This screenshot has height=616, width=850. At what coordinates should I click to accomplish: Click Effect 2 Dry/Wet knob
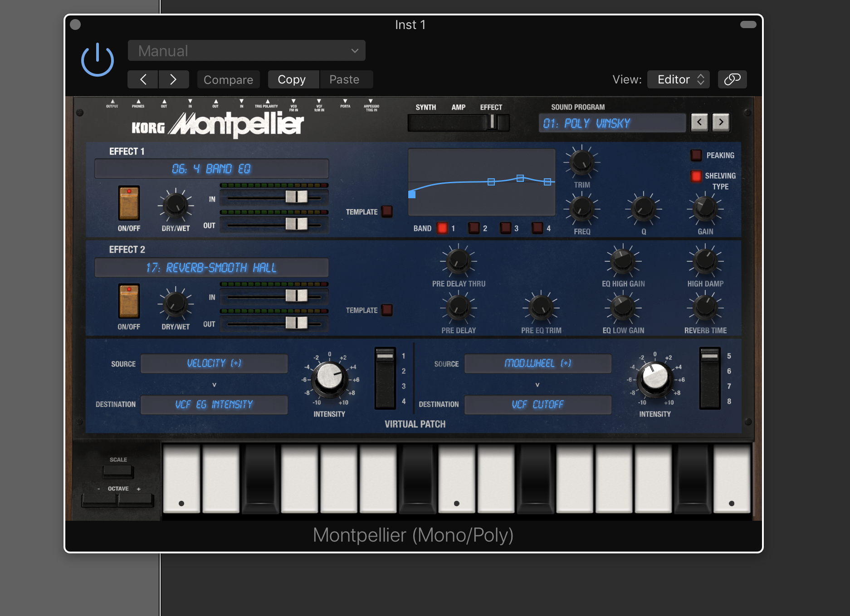176,303
